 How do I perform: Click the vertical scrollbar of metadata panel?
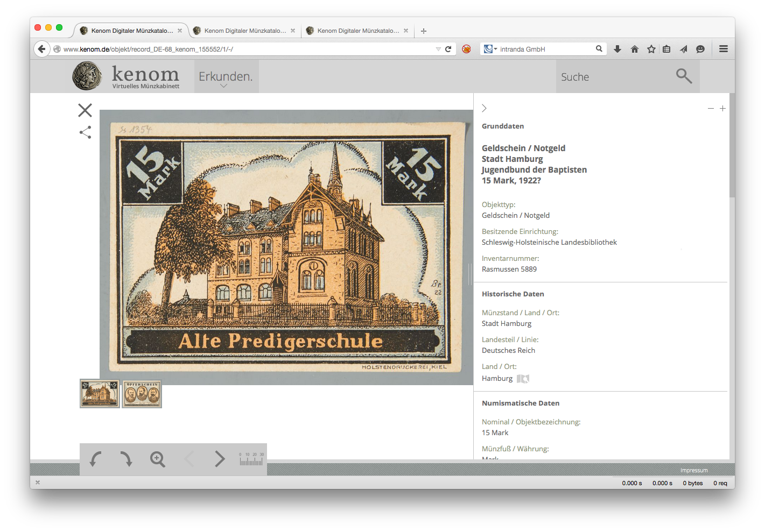click(732, 145)
